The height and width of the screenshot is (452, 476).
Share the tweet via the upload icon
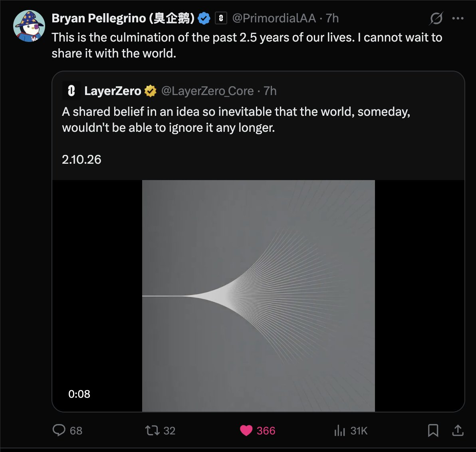pos(458,430)
